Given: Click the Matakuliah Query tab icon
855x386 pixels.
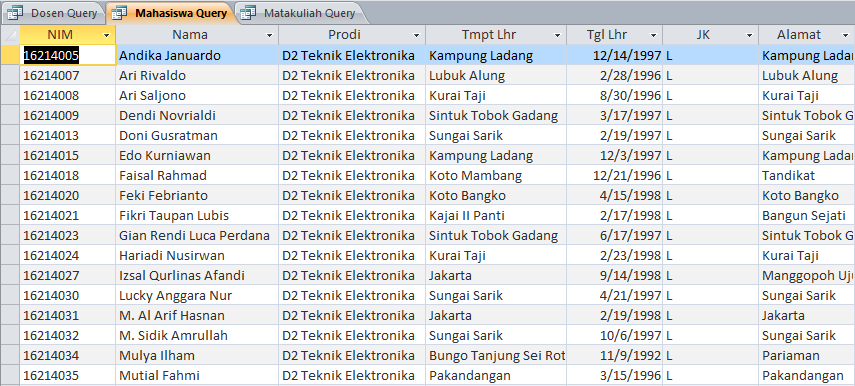Looking at the screenshot, I should (x=248, y=13).
